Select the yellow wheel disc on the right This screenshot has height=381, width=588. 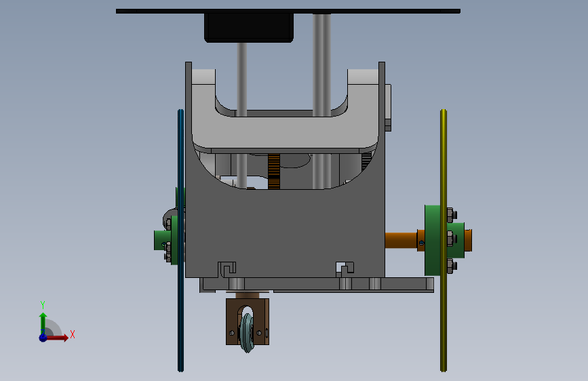(444, 241)
